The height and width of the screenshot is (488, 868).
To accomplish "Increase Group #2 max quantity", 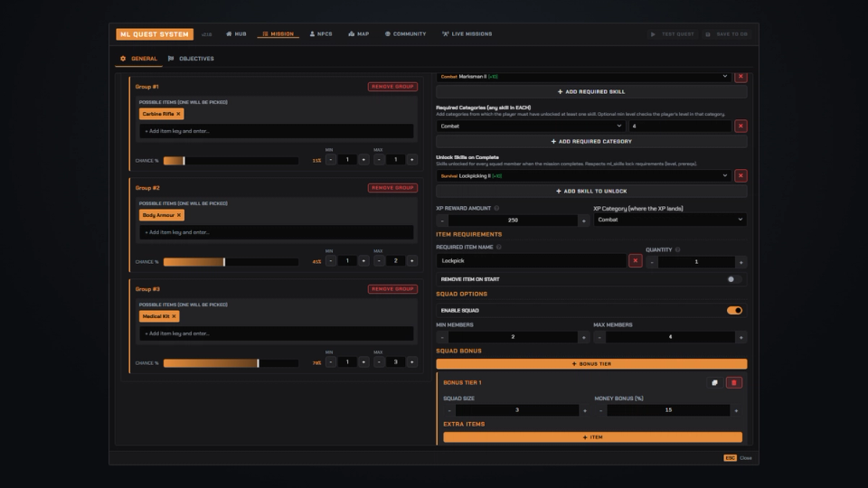I will (x=412, y=260).
